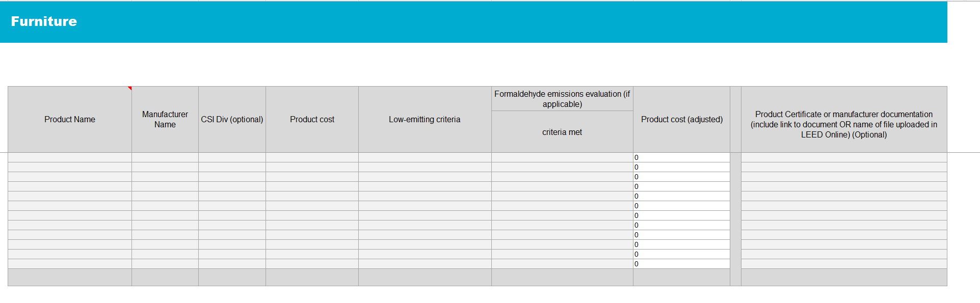This screenshot has width=980, height=303.
Task: Click the gray totals cell under Product cost
Action: click(x=312, y=277)
